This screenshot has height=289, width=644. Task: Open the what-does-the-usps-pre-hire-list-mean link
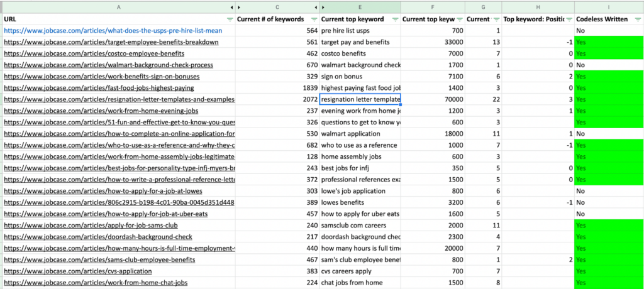click(114, 30)
